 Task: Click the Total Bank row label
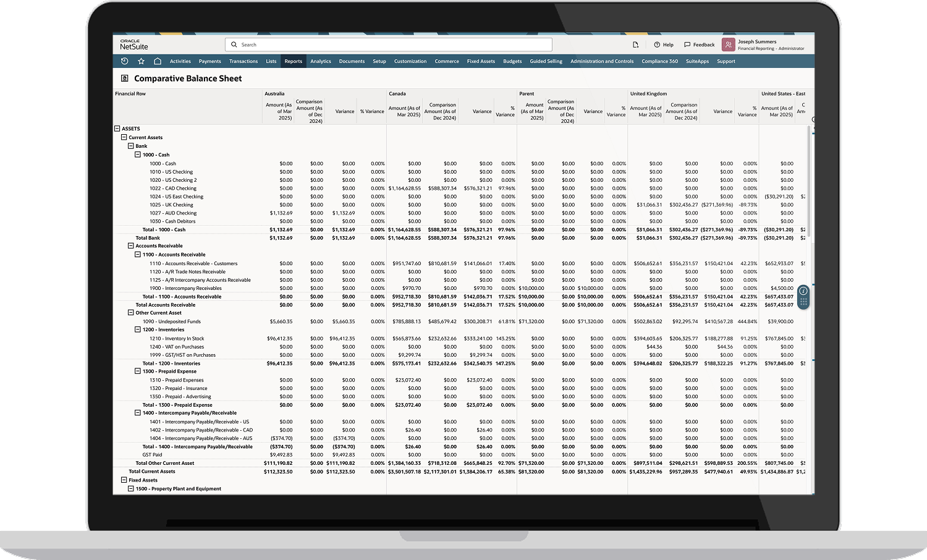[148, 238]
